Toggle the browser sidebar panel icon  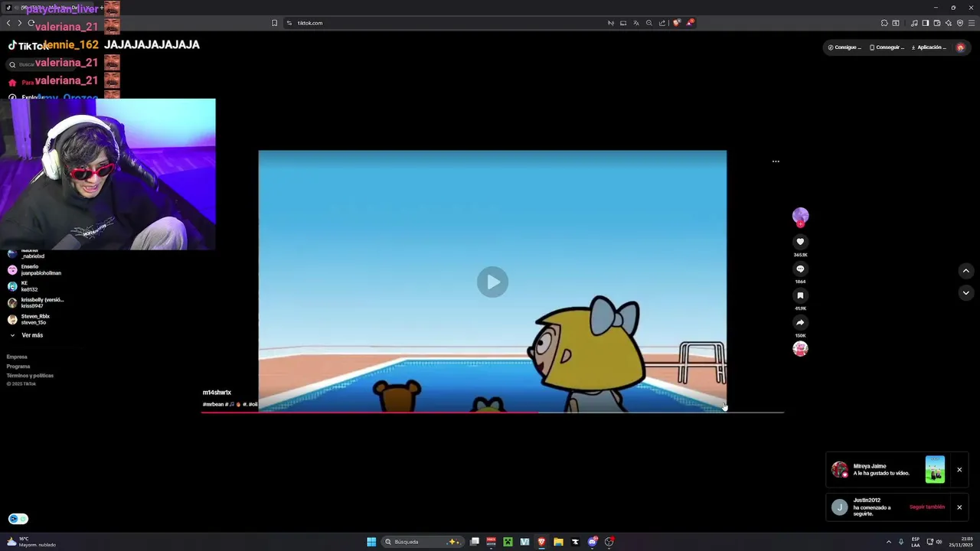(x=925, y=23)
